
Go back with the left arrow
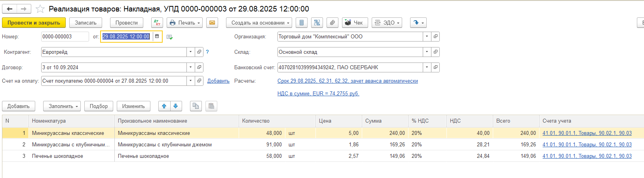click(x=10, y=9)
